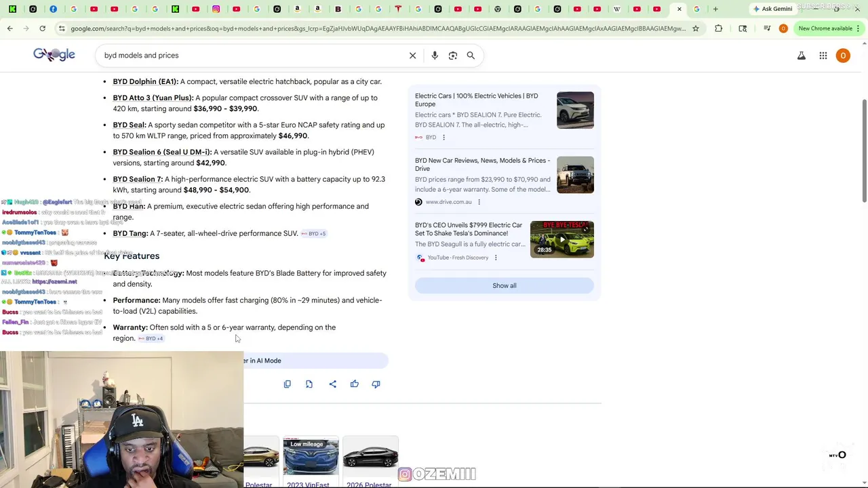Screen dimensions: 868x488
Task: Bookmark this page with the star icon
Action: point(695,28)
